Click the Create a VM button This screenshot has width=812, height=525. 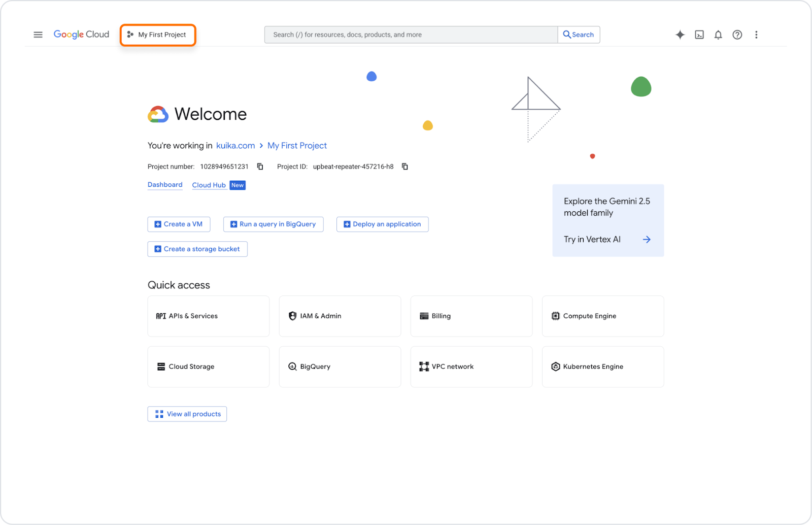click(179, 224)
